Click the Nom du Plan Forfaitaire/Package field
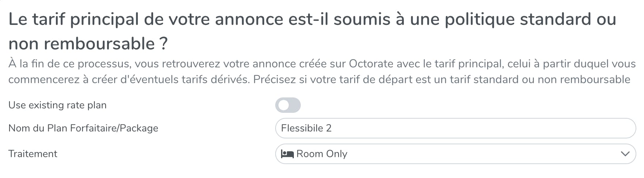The height and width of the screenshot is (178, 644). [x=455, y=128]
